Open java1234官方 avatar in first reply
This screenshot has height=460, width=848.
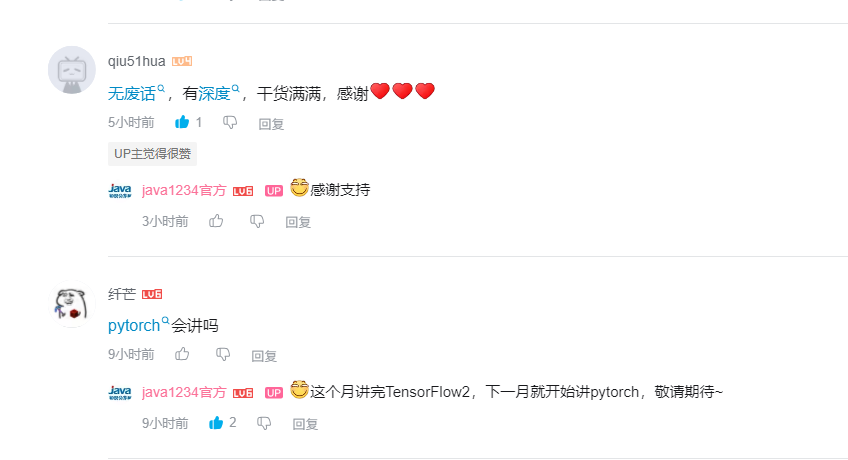click(x=120, y=191)
